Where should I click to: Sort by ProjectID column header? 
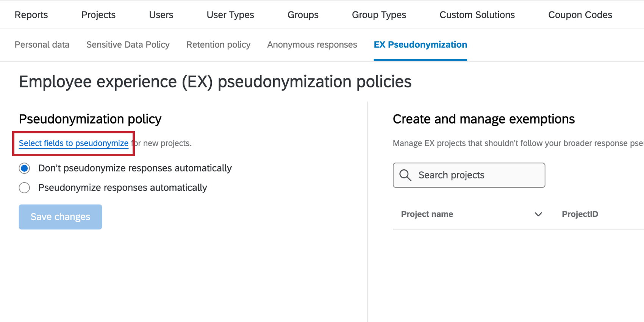tap(580, 214)
